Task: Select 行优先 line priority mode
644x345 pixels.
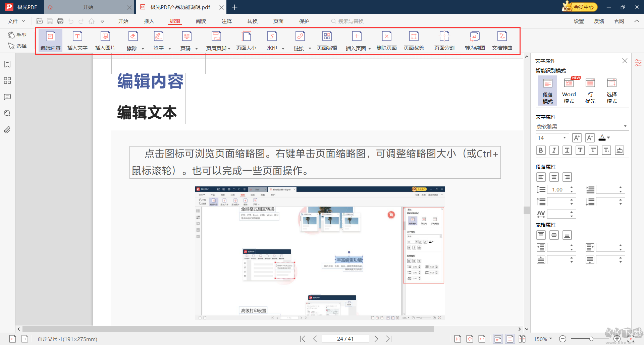Action: click(590, 91)
